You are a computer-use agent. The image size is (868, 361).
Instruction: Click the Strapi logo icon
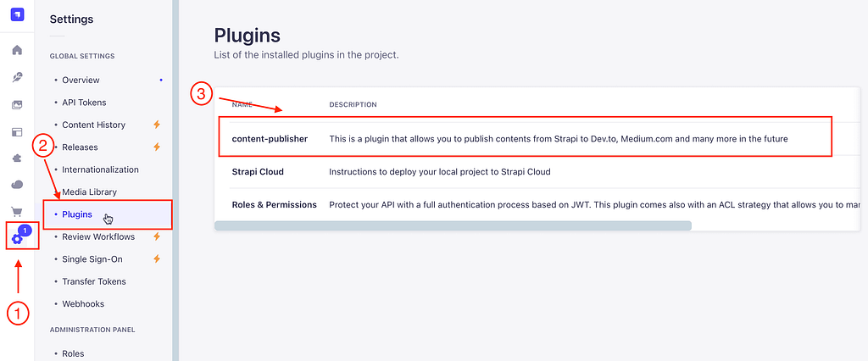17,14
